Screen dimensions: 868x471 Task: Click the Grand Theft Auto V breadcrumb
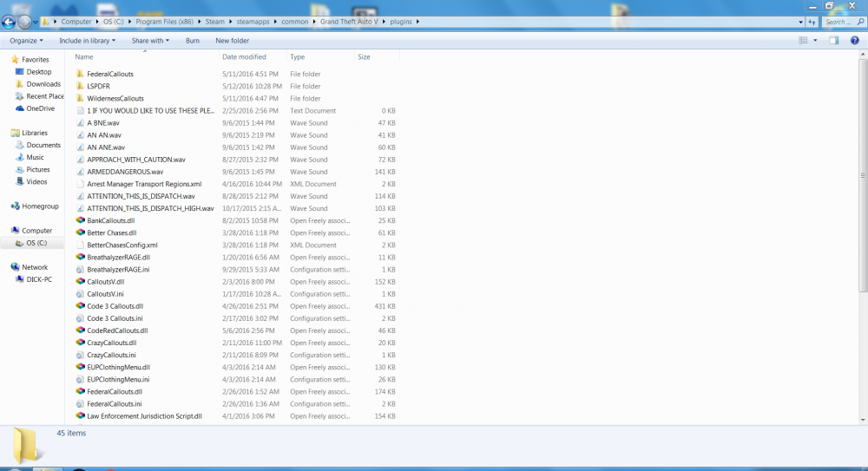(x=349, y=22)
